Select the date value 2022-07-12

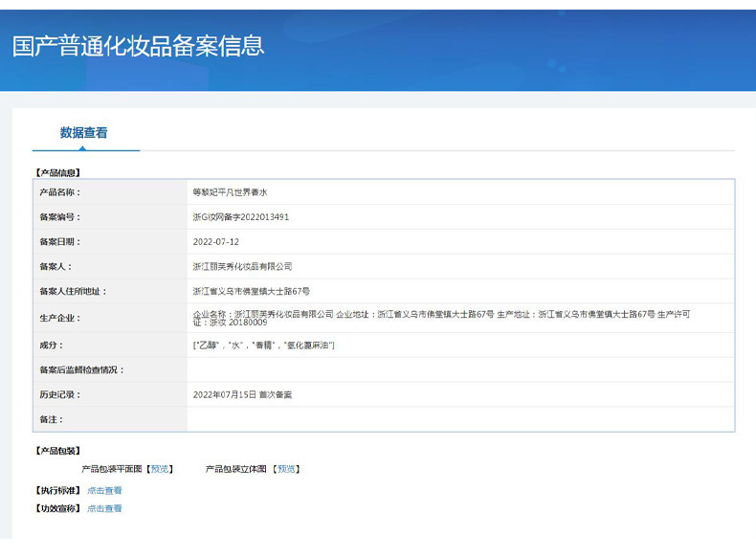(216, 242)
